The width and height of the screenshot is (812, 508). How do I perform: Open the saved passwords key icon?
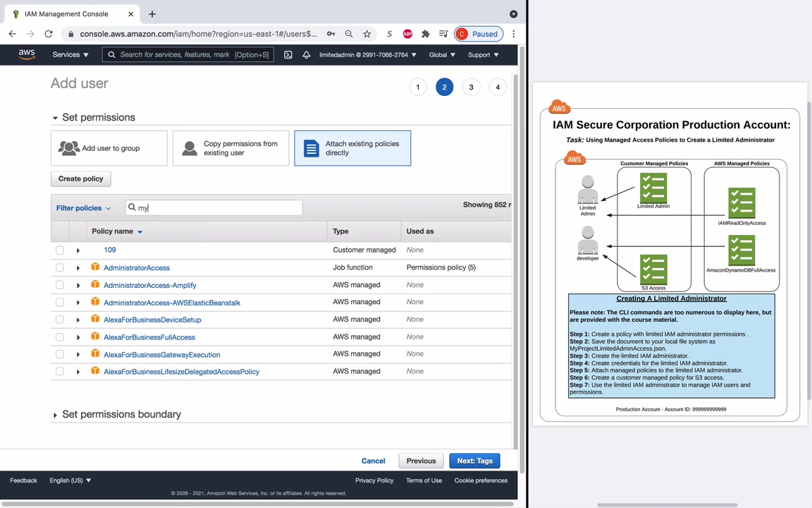click(331, 34)
